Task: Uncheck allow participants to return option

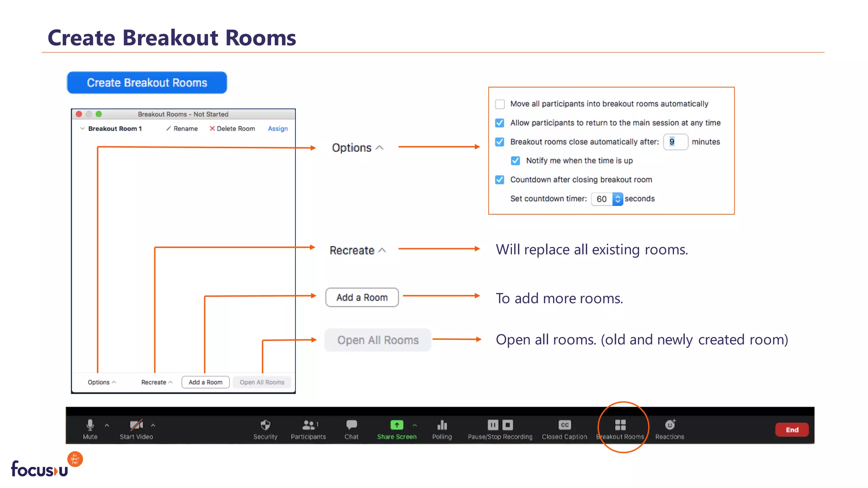Action: [500, 123]
